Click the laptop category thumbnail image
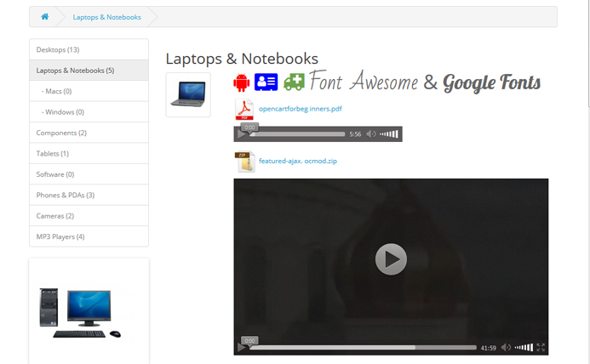Screen dimensions: 590x364 click(x=188, y=94)
